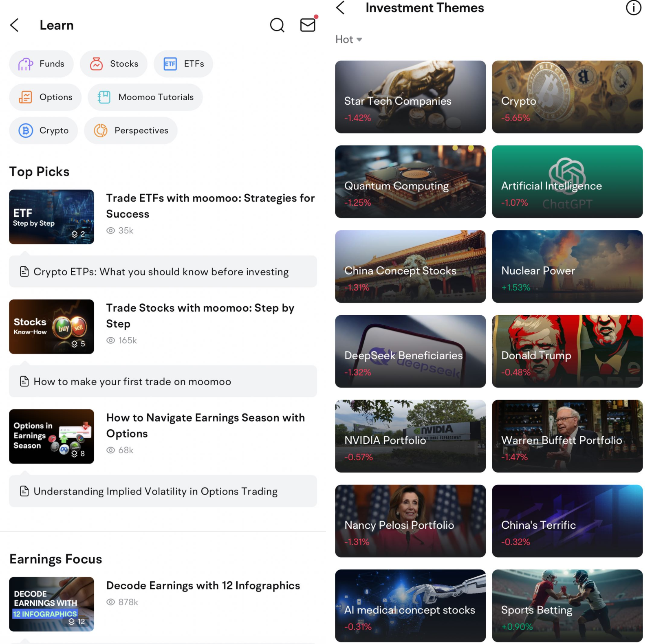The height and width of the screenshot is (644, 652).
Task: Open Nuclear Power theme card
Action: click(x=567, y=266)
